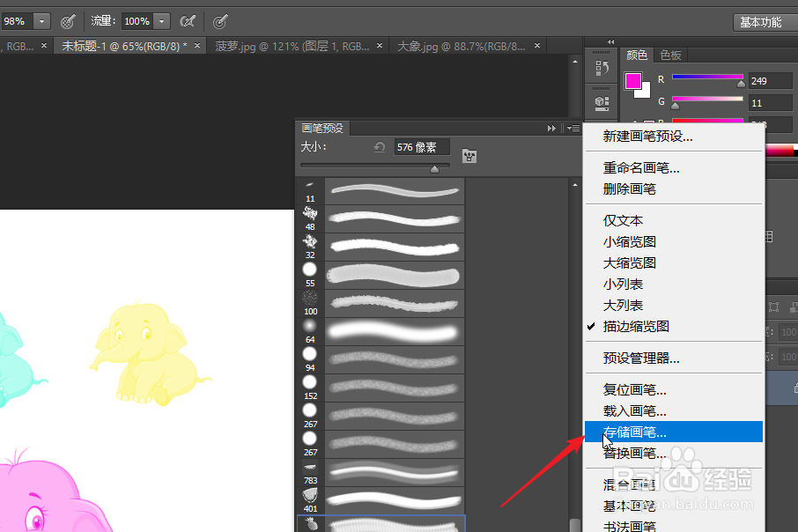798x532 pixels.
Task: Enable airbrush build-up mode icon
Action: click(188, 21)
